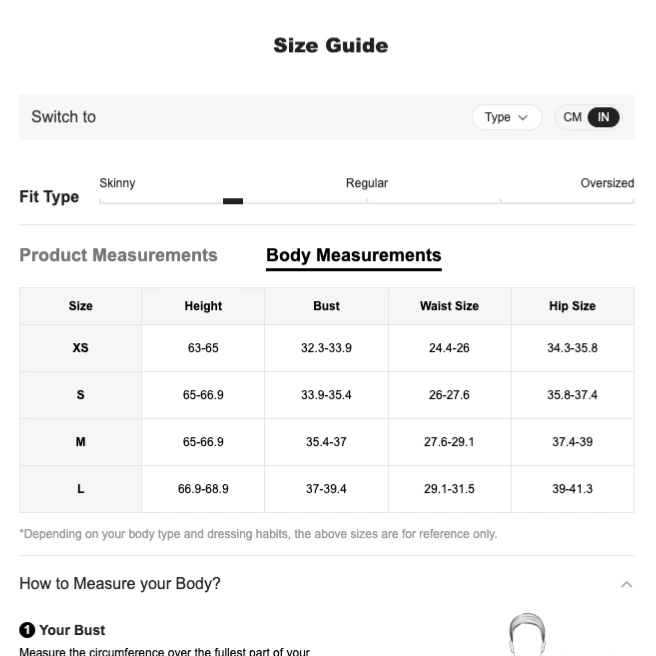Click the Bust column header
Screen dimensions: 656x656
tap(326, 306)
